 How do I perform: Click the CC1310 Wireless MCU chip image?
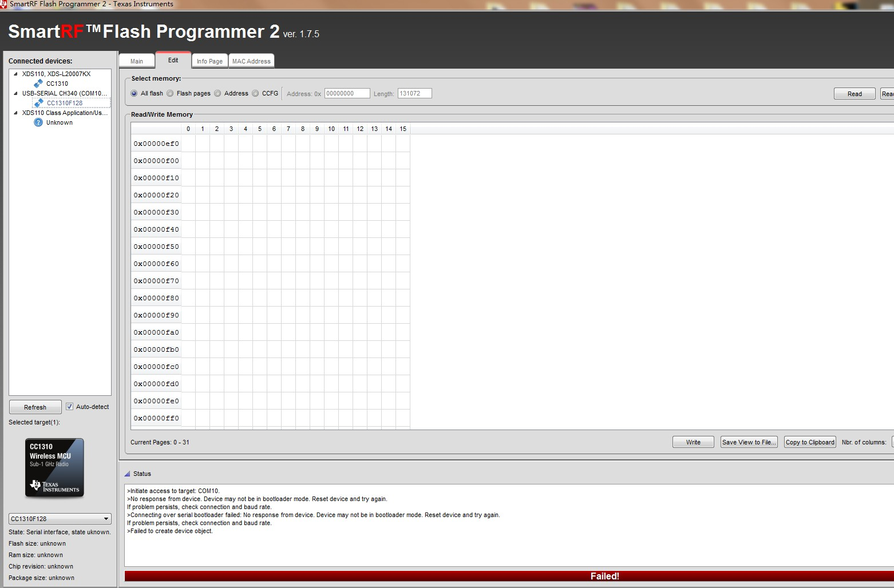[x=54, y=468]
